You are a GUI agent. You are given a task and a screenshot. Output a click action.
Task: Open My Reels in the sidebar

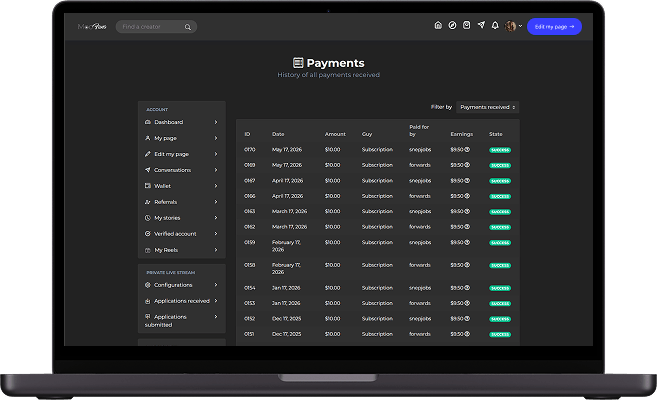[x=181, y=250]
